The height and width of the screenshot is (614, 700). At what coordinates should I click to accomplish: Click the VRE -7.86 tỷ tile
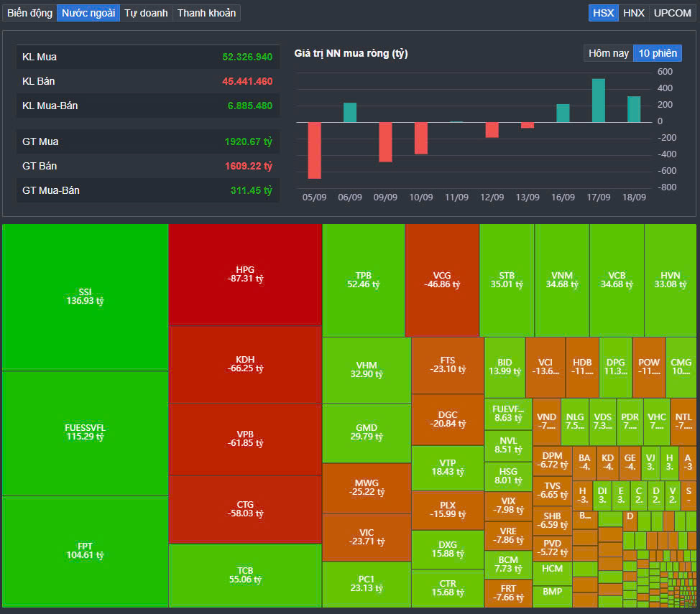click(508, 536)
